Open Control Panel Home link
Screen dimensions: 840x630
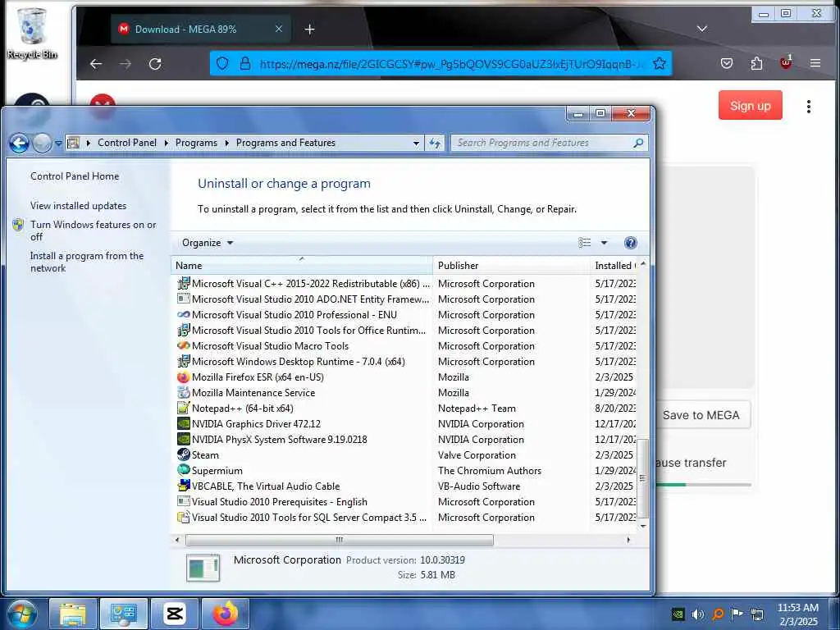point(75,176)
